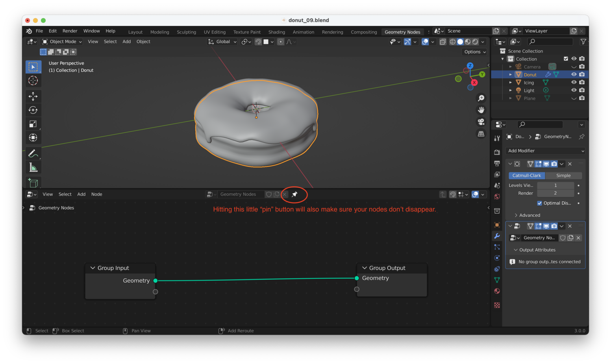Image resolution: width=611 pixels, height=364 pixels.
Task: Open the Object Mode dropdown
Action: 62,42
